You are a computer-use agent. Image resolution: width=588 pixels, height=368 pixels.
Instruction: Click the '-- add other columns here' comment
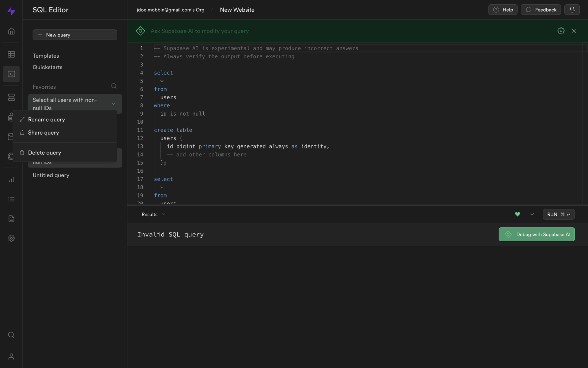[206, 155]
